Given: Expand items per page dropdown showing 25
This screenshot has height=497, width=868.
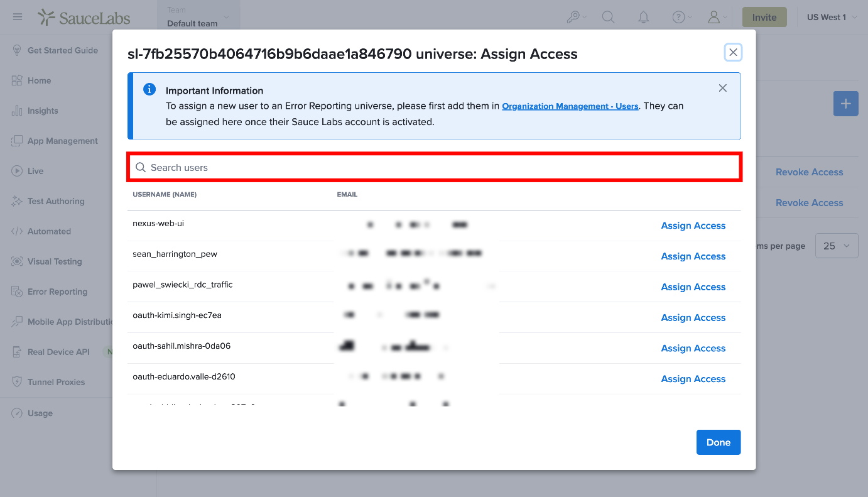Looking at the screenshot, I should point(837,246).
